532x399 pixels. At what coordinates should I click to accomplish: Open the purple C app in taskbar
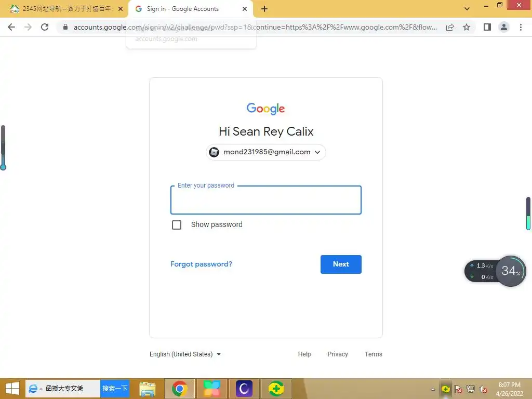tap(244, 389)
